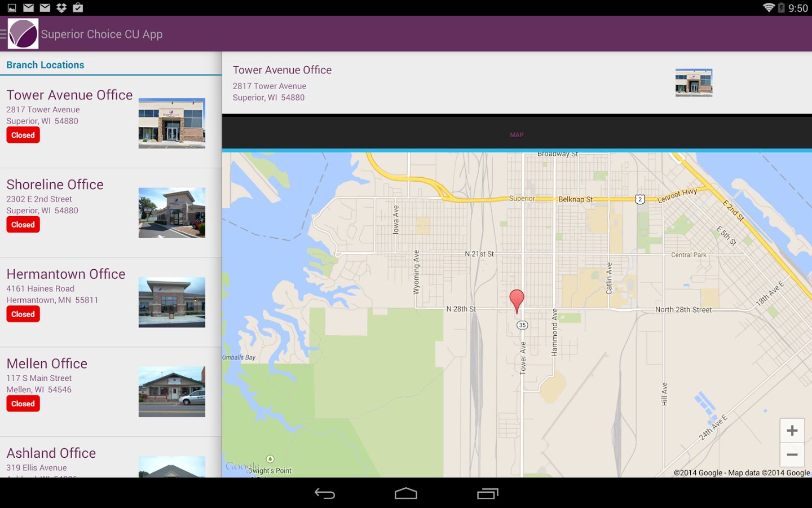Open the Dropbox notification icon

pos(61,8)
